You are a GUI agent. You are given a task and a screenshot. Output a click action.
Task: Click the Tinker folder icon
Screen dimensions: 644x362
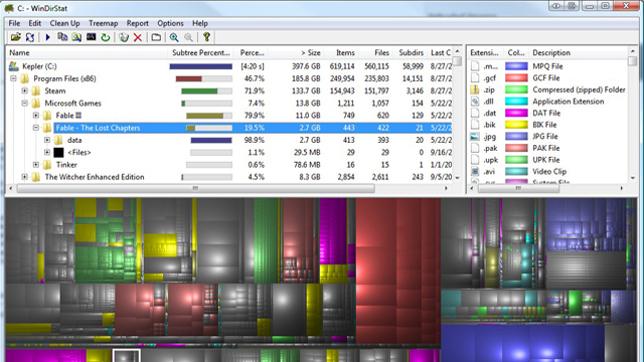(x=47, y=165)
